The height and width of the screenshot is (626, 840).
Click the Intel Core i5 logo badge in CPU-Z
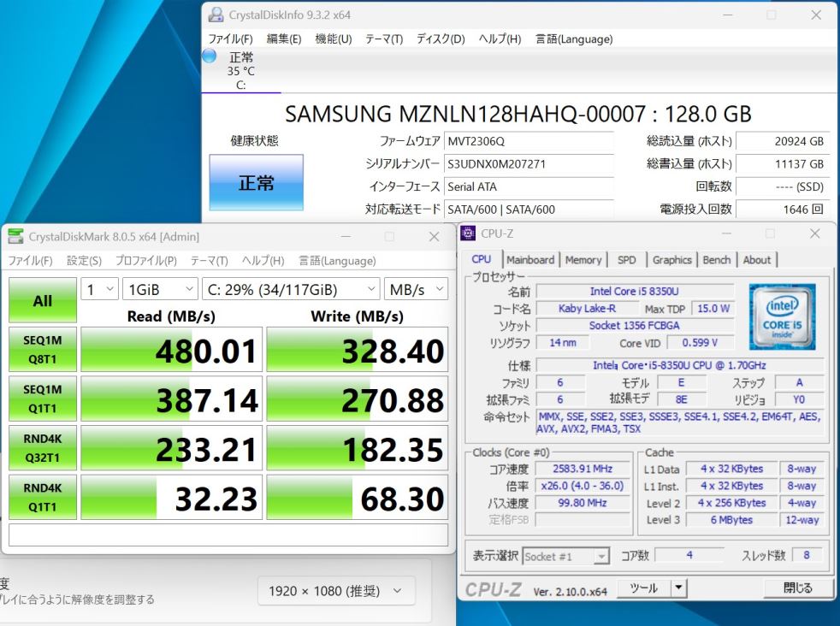pos(782,317)
